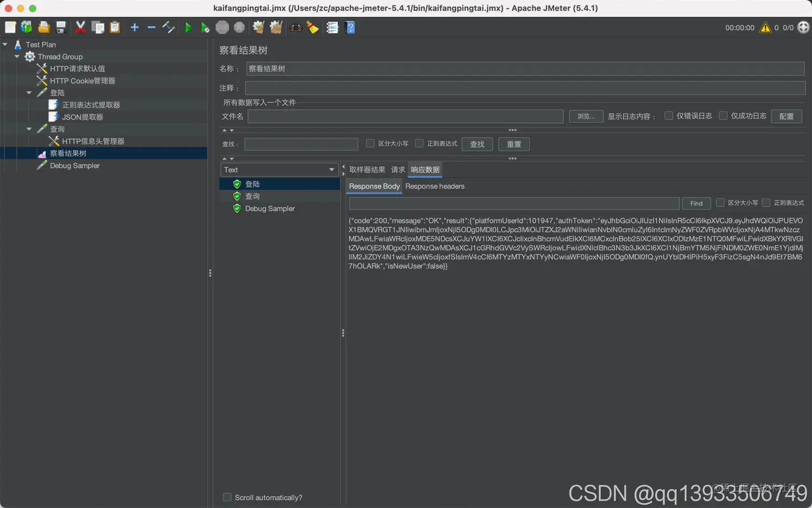
Task: Select 正则表达式提取器 in tree
Action: point(91,105)
